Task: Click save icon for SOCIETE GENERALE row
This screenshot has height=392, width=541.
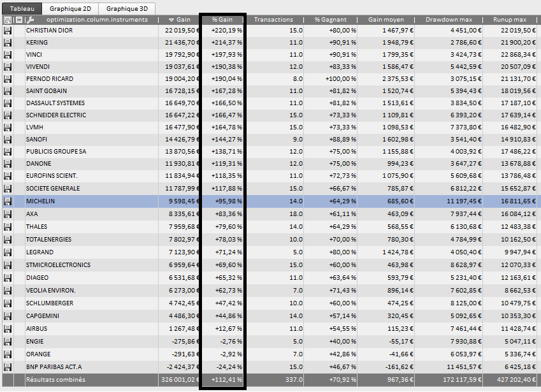Action: click(x=8, y=189)
